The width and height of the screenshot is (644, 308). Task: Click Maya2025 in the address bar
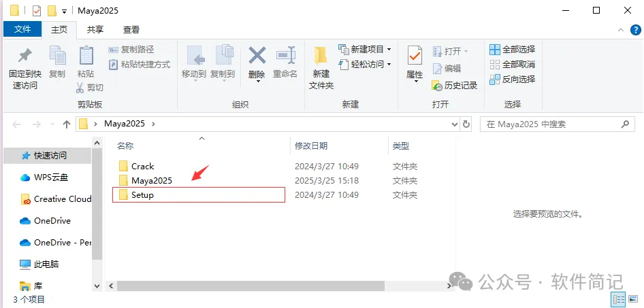[x=125, y=124]
